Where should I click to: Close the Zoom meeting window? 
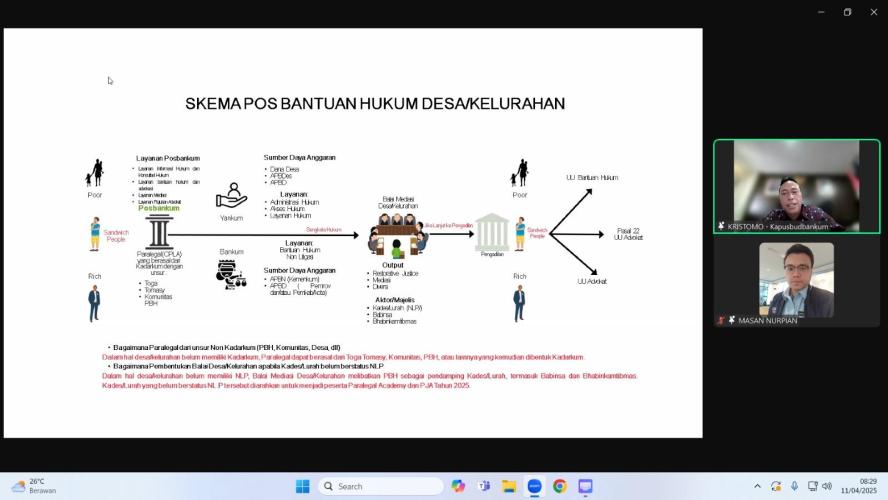(874, 12)
